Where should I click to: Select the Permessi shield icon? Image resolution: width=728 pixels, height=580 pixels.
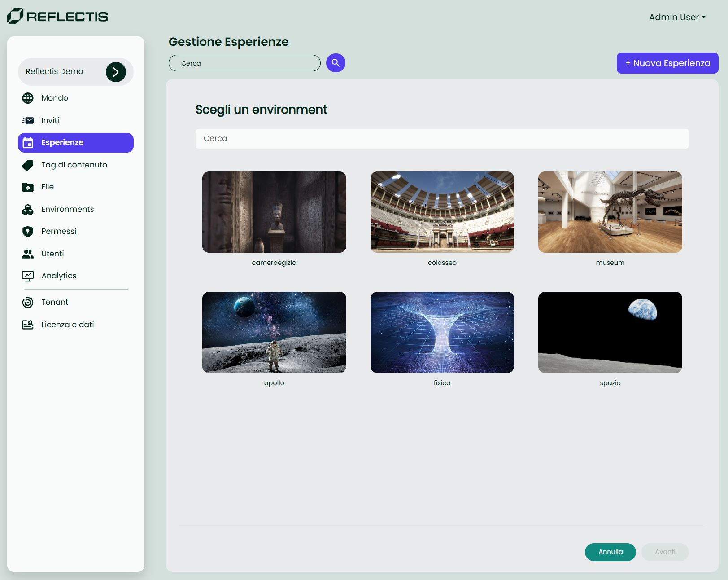coord(28,231)
